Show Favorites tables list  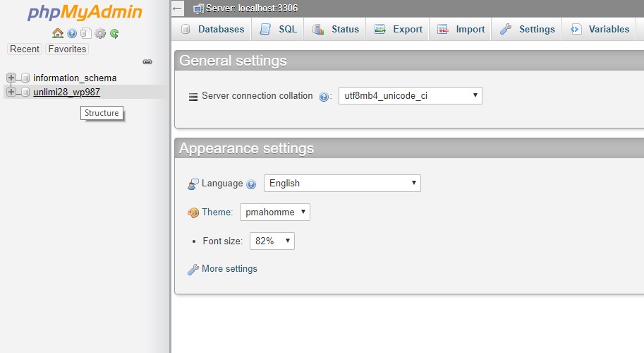[67, 49]
